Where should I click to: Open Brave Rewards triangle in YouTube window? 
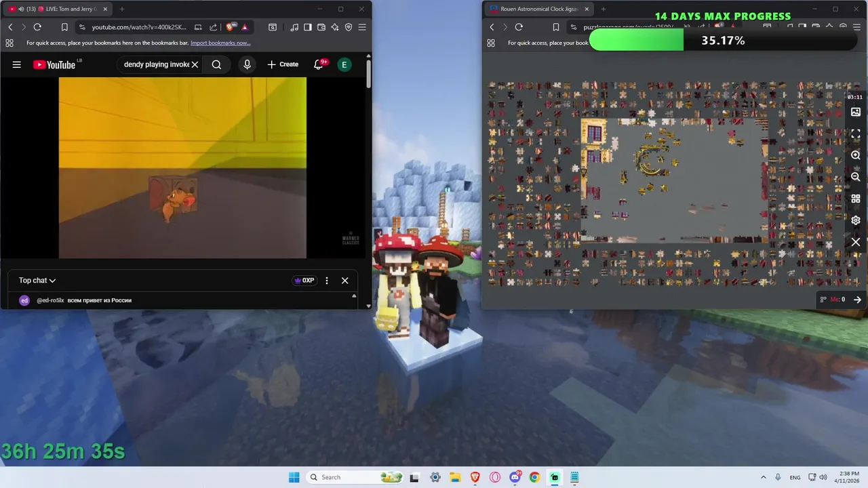pyautogui.click(x=245, y=27)
